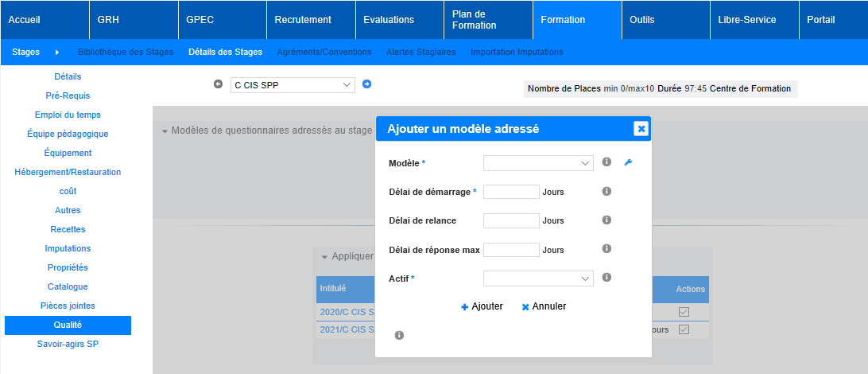868x374 pixels.
Task: Open the C CIS SPP stage selector
Action: pyautogui.click(x=292, y=85)
